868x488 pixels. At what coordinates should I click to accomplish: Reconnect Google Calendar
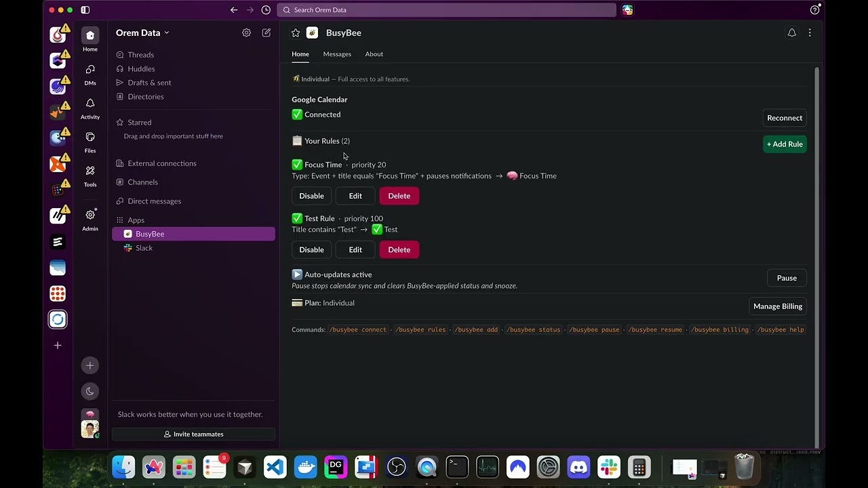pos(785,118)
